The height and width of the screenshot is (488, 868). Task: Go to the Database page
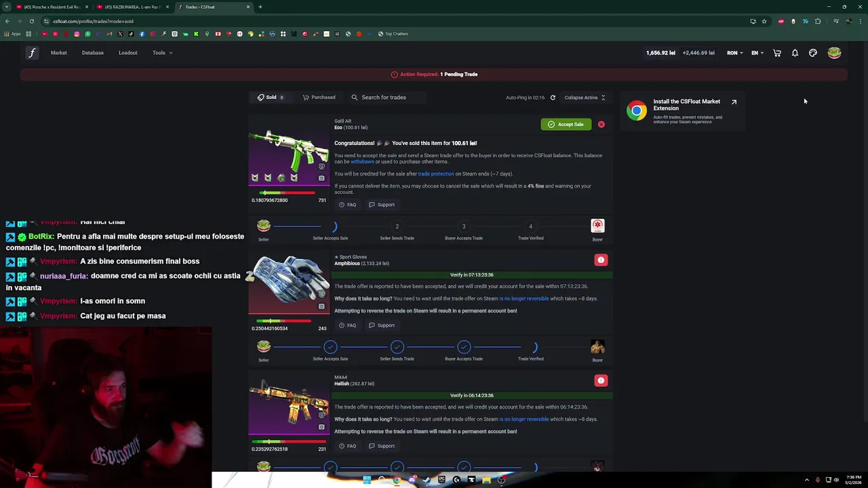click(93, 53)
